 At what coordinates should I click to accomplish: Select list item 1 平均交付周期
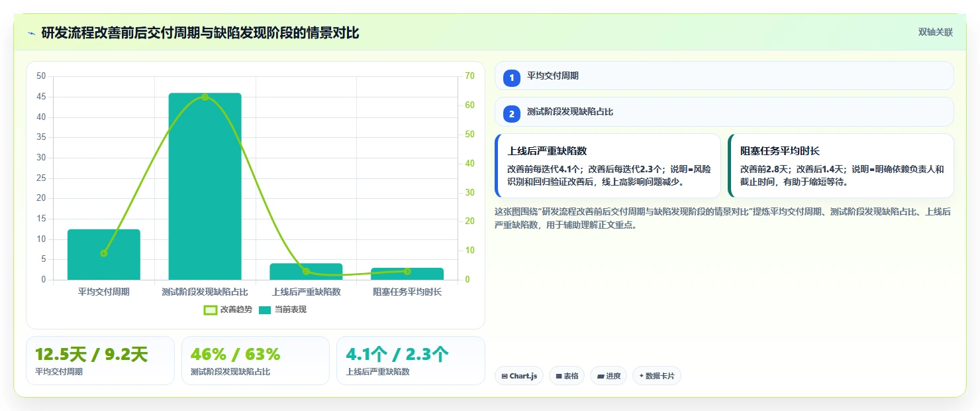point(724,76)
